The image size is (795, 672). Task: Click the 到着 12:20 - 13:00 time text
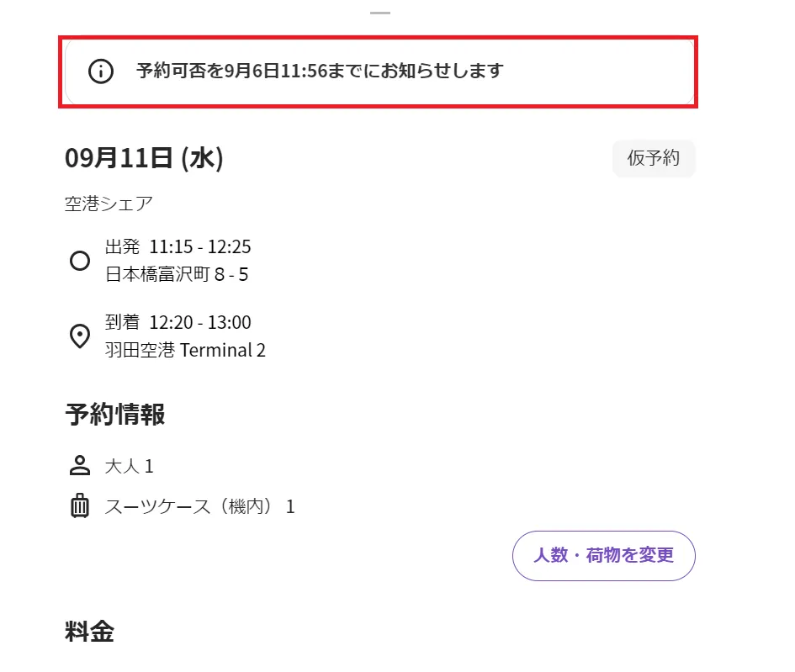pos(178,322)
